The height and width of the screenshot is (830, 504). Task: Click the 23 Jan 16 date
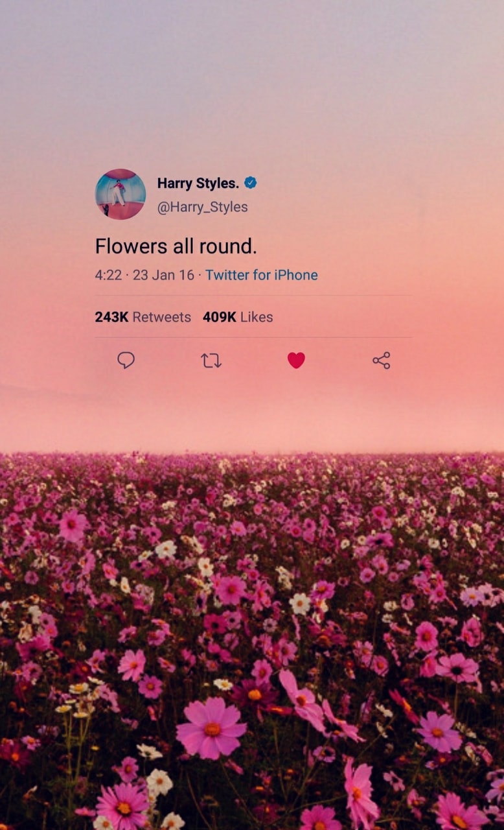point(163,275)
